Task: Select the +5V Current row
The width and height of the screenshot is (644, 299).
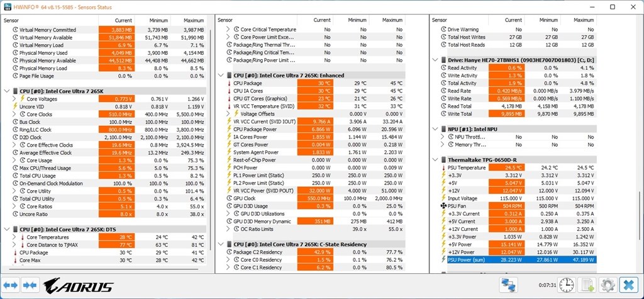Action: click(518, 222)
